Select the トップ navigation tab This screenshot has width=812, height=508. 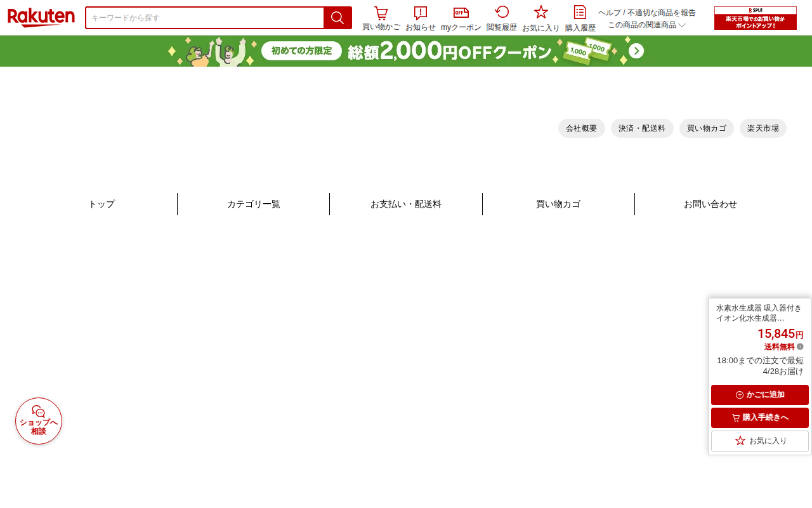[101, 204]
